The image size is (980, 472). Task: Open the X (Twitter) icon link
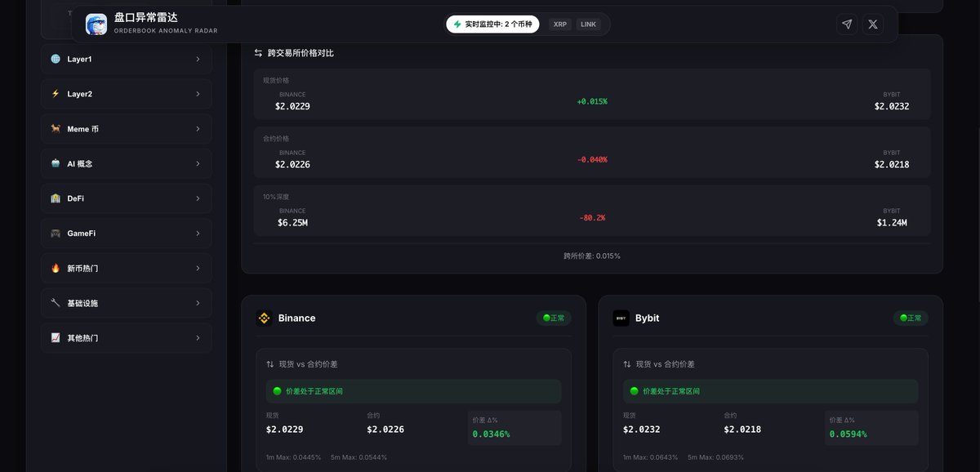(873, 24)
